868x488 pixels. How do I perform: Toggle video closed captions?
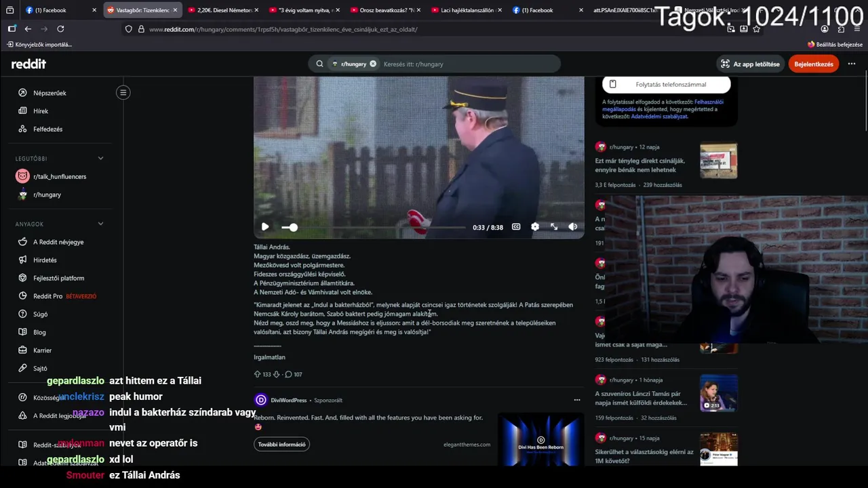coord(516,227)
